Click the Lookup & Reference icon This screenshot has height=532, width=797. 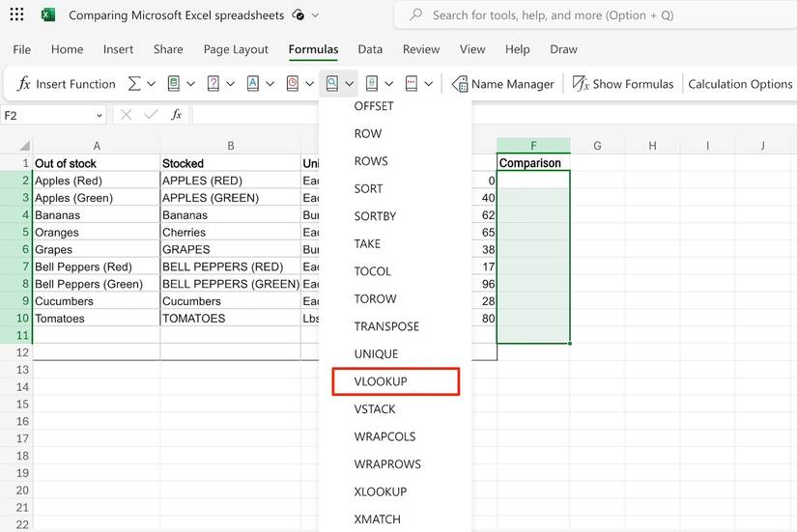332,84
